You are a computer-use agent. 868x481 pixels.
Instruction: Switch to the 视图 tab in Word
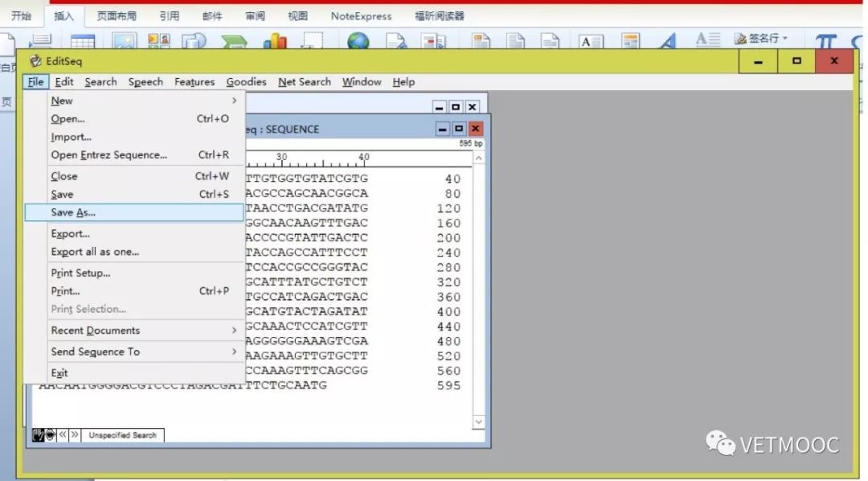pyautogui.click(x=297, y=16)
